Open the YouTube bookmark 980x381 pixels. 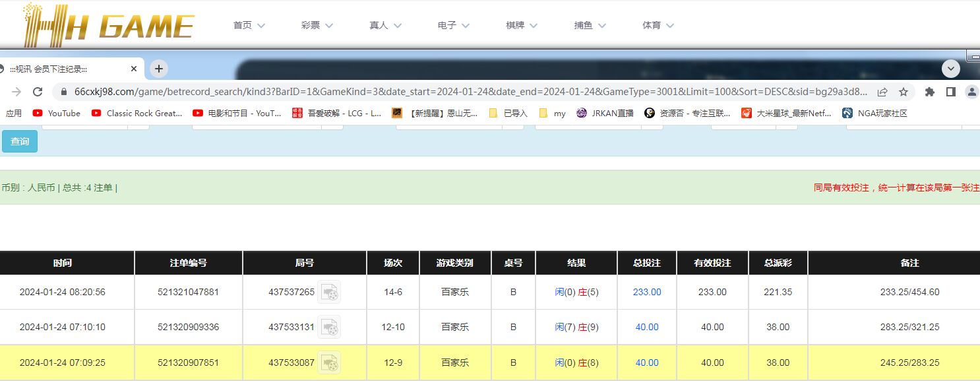tap(57, 113)
